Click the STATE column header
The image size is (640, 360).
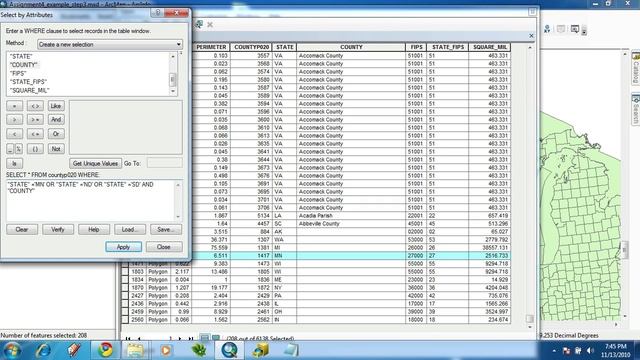pos(284,47)
